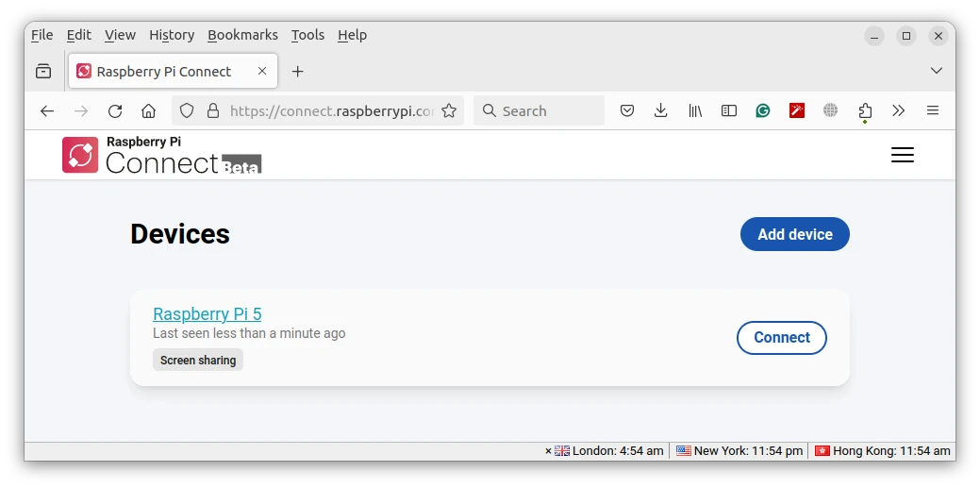Open the Edit menu
Viewport: 980px width, 488px height.
click(78, 35)
